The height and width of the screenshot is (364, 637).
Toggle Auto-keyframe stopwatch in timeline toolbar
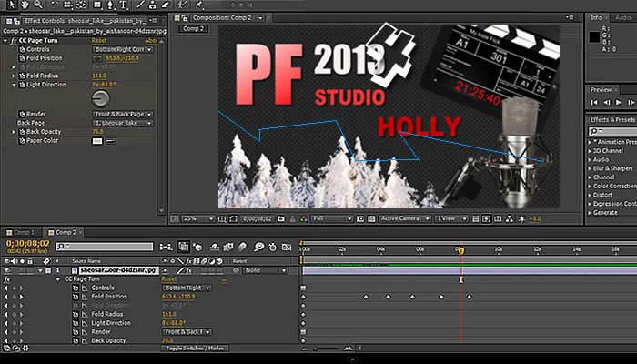coord(273,247)
